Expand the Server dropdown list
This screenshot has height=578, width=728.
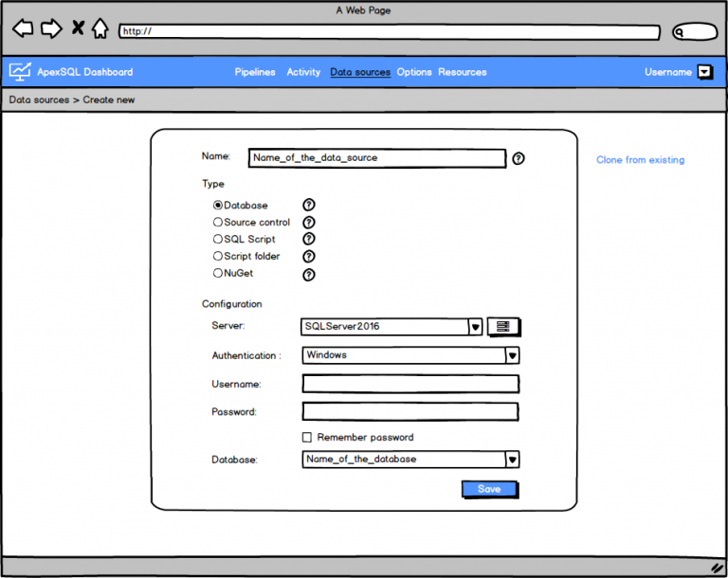[x=475, y=327]
